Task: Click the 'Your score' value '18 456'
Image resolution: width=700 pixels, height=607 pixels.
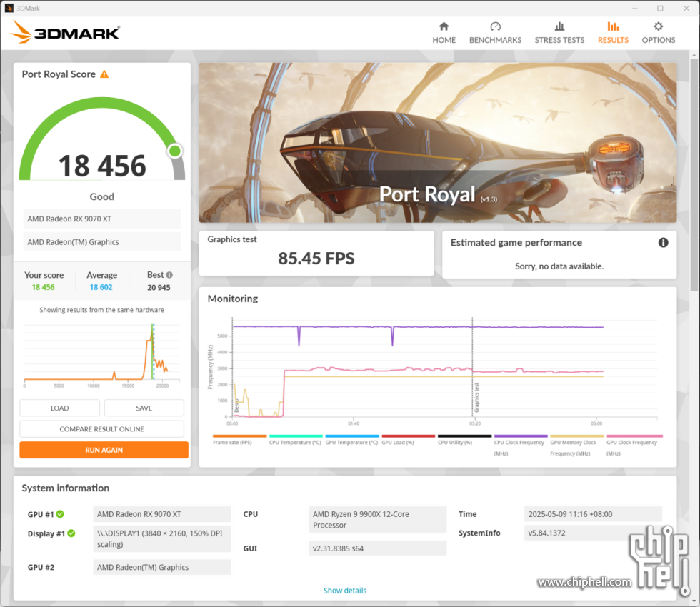Action: pos(44,287)
